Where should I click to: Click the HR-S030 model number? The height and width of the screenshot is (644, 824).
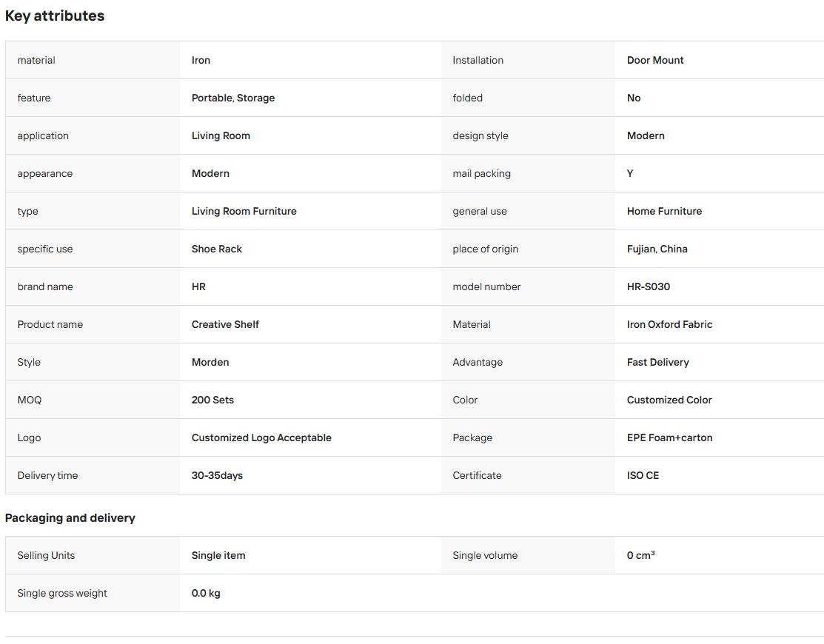648,286
